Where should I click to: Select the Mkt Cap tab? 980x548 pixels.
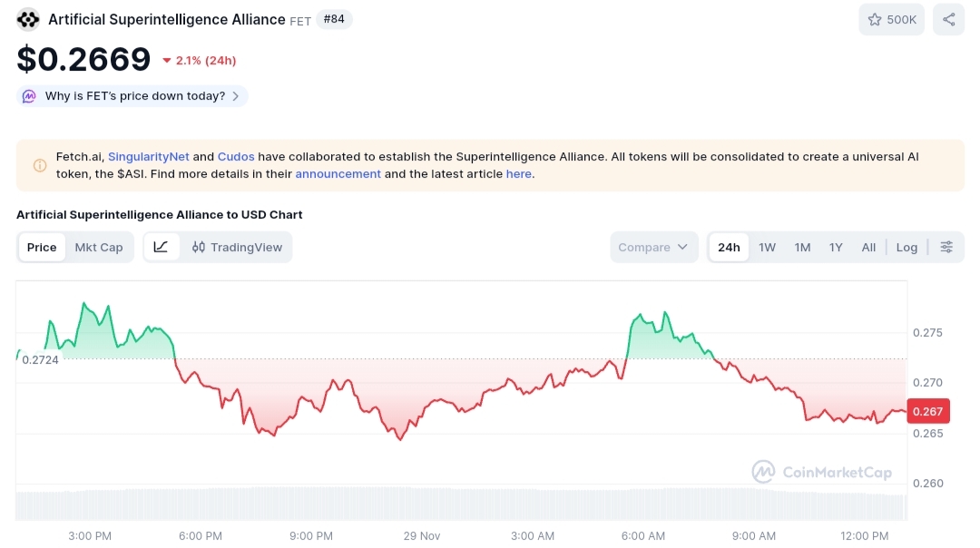point(99,248)
